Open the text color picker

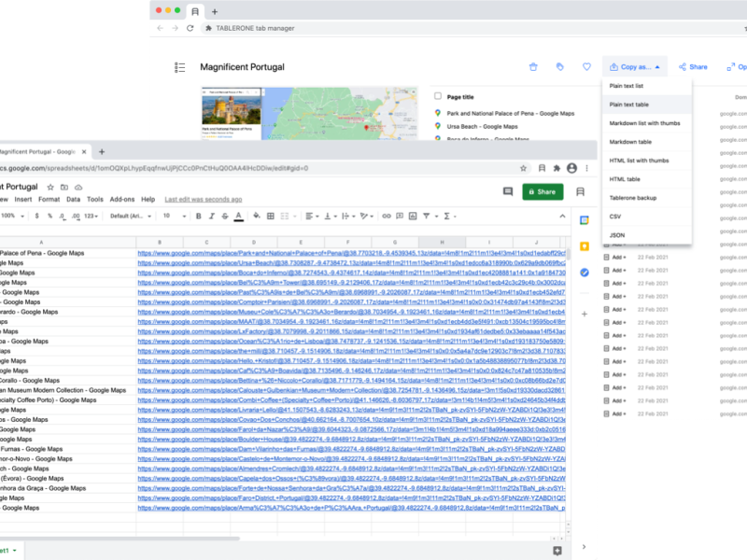tap(239, 217)
